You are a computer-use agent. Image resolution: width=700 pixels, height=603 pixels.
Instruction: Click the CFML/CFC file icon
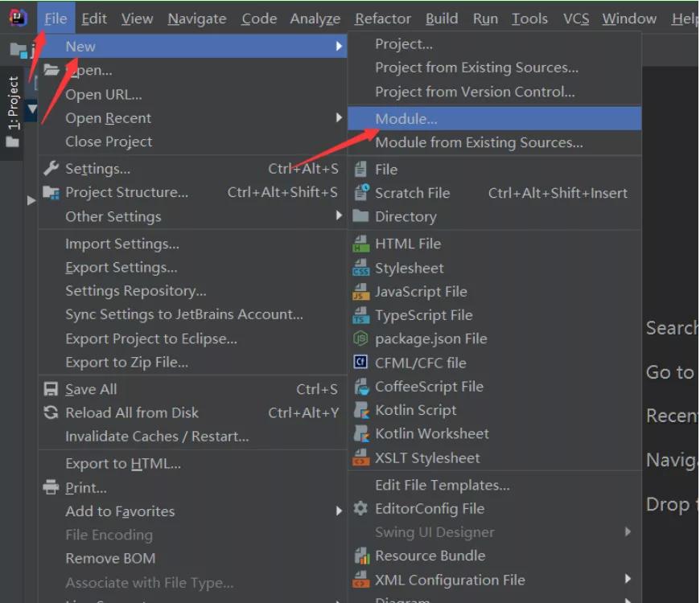[360, 362]
